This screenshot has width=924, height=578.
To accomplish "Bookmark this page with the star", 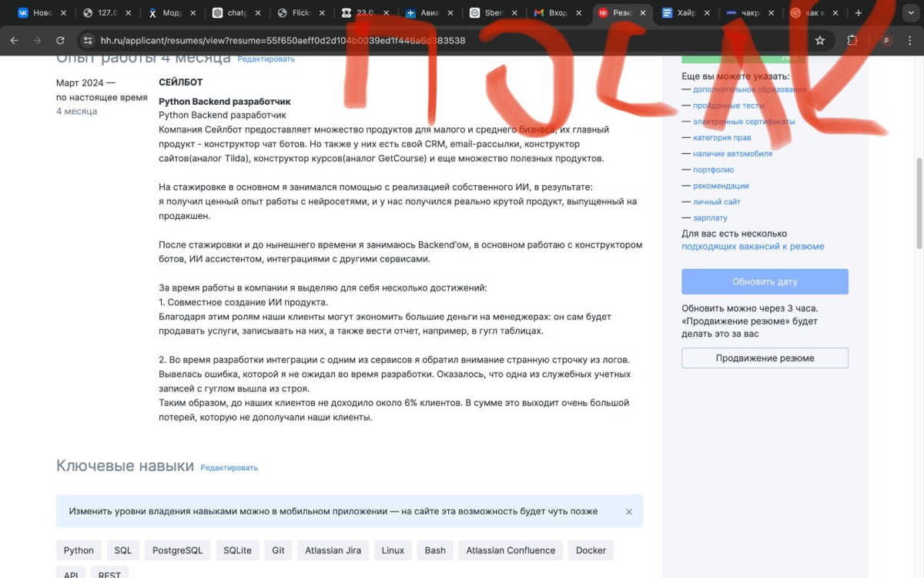I will [820, 41].
